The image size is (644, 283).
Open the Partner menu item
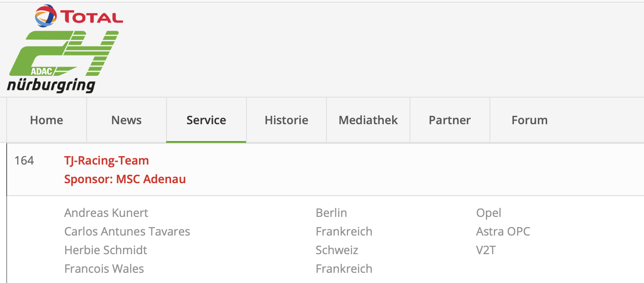[449, 120]
